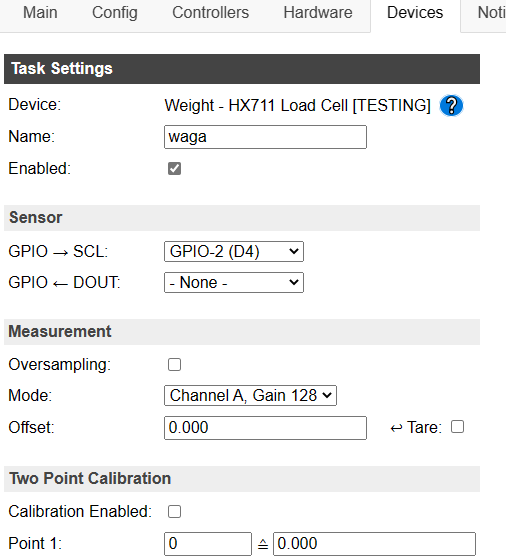Open the GPIO SCL pin dropdown
Image resolution: width=506 pixels, height=559 pixels.
pos(234,251)
